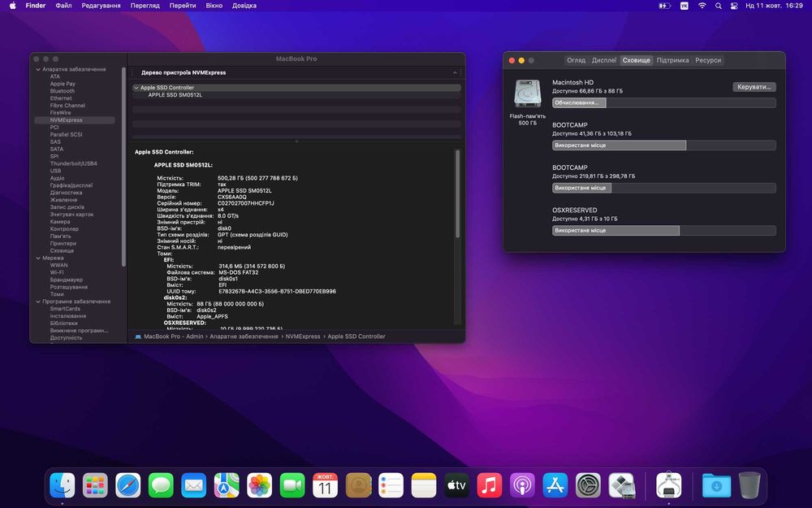The width and height of the screenshot is (812, 508).
Task: Open the Перегляд menu
Action: (145, 6)
